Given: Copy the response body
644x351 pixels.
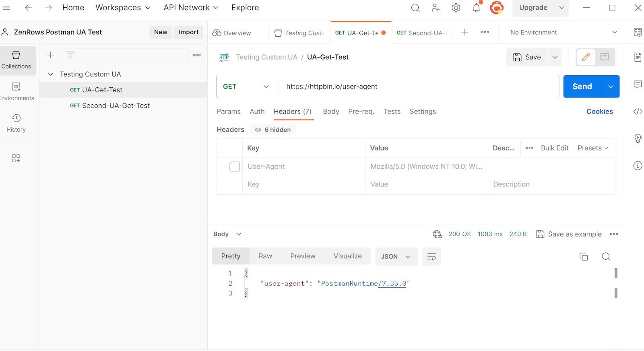Looking at the screenshot, I should 584,256.
